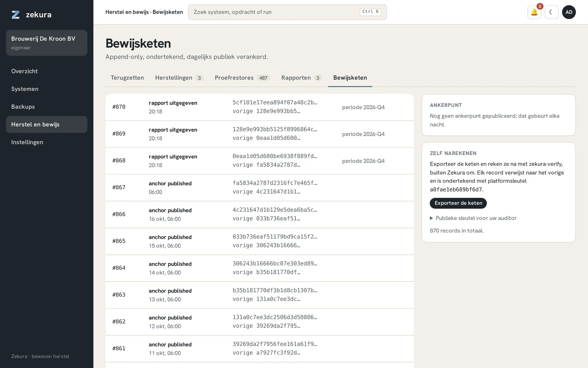Viewport: 588px width, 368px height.
Task: Click periode 2026-Q4 on record #869
Action: click(x=363, y=134)
